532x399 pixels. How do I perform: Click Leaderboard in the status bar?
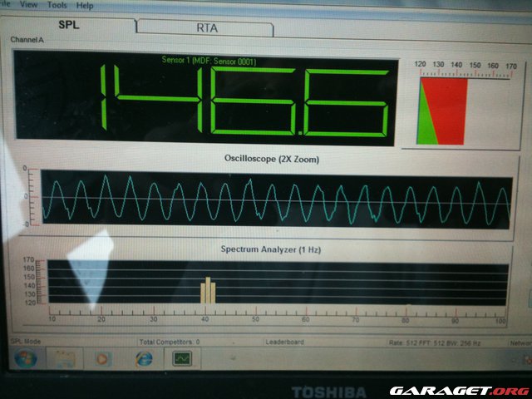click(x=286, y=341)
